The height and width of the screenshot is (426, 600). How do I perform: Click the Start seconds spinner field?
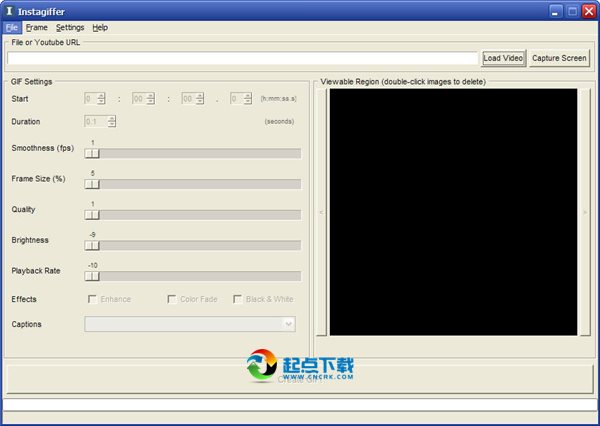click(x=193, y=99)
